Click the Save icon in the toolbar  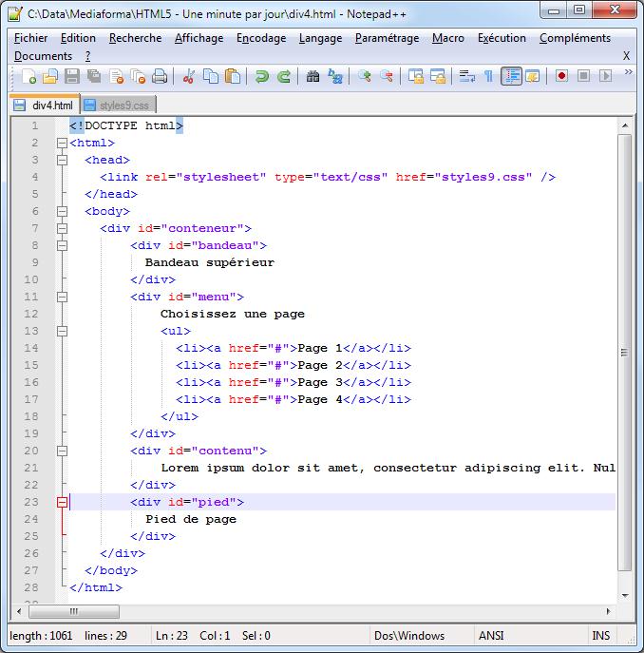click(71, 76)
